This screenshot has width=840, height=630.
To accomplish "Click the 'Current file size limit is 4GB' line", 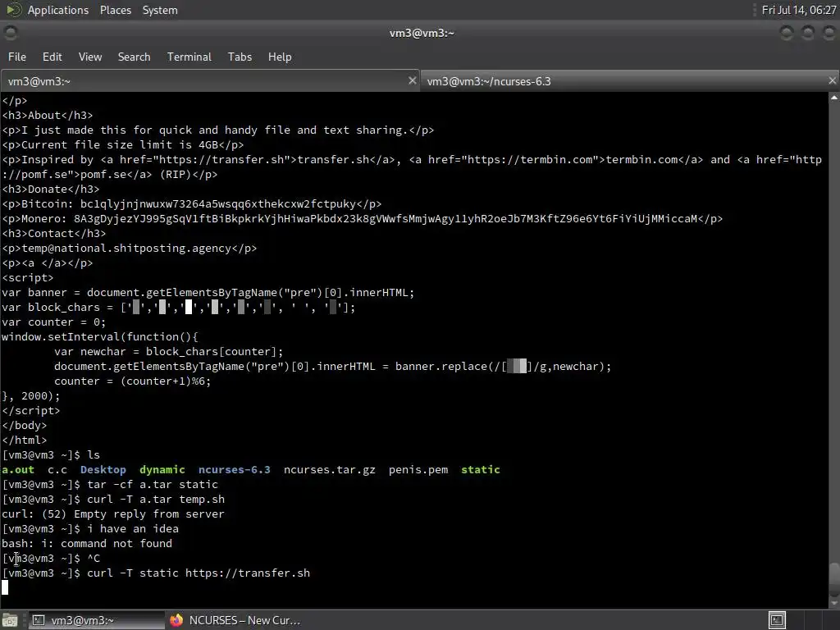I will pos(123,145).
